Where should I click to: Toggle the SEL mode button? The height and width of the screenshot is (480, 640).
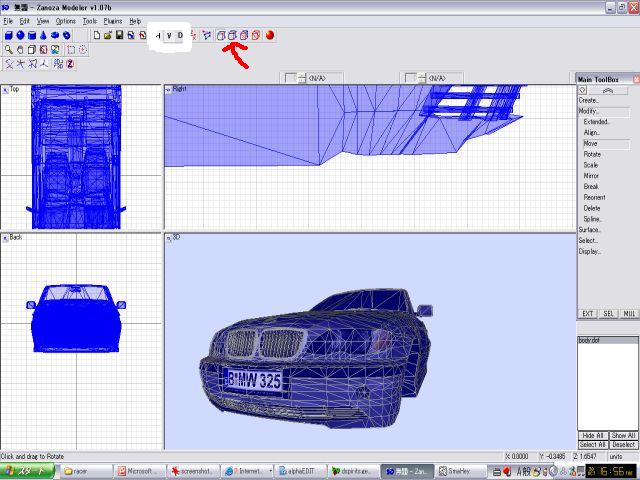point(608,314)
